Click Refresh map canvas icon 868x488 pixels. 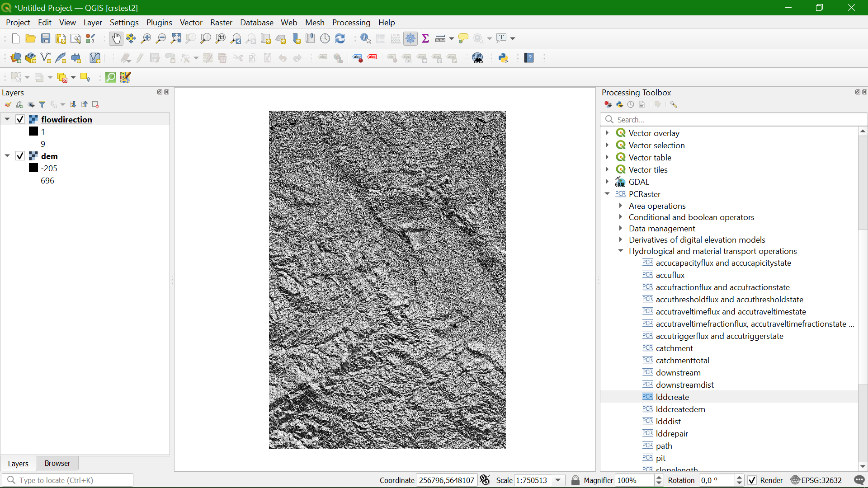340,38
